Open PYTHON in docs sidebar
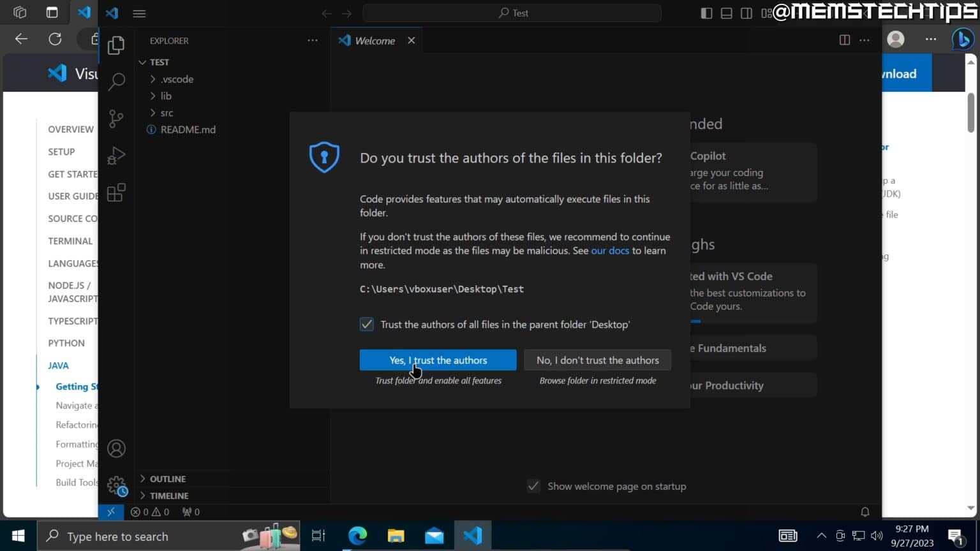Image resolution: width=980 pixels, height=551 pixels. click(x=66, y=342)
